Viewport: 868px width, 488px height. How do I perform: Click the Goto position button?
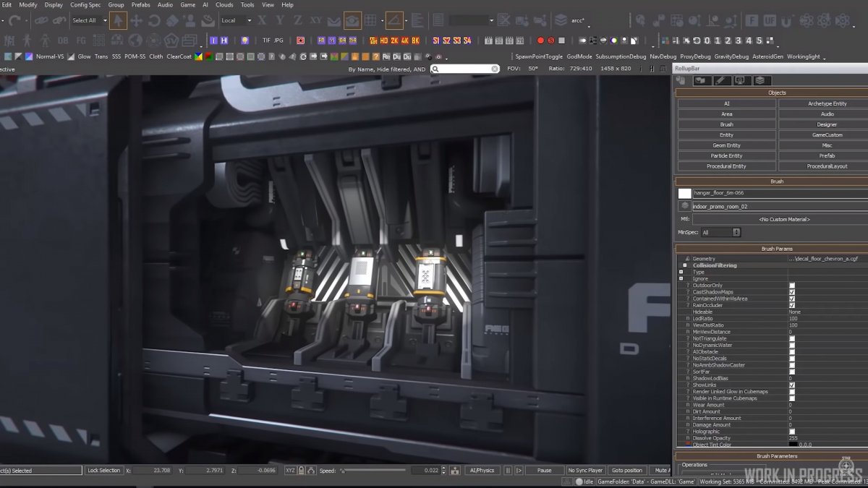(x=626, y=470)
